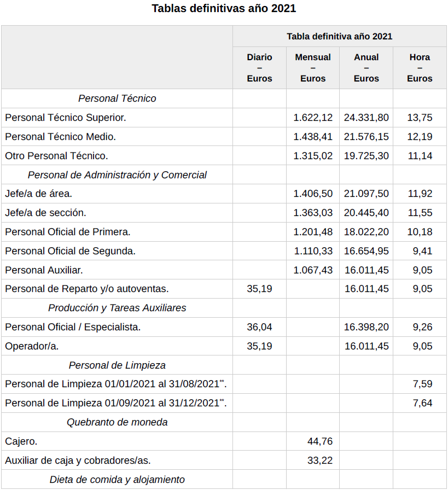Click monthly value 1.201,48 for Oficial de Primera
Image resolution: width=448 pixels, height=490 pixels.
(x=313, y=232)
